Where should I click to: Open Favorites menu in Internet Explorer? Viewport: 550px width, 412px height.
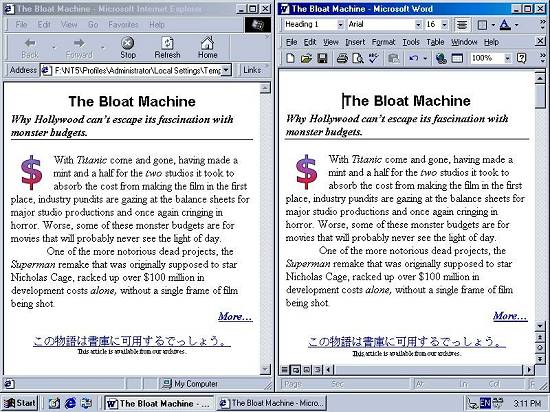click(x=123, y=25)
